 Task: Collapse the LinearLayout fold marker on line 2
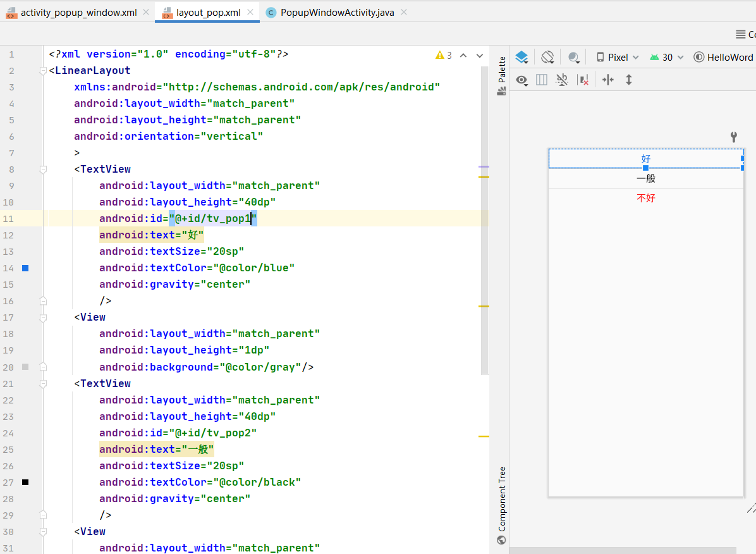43,71
